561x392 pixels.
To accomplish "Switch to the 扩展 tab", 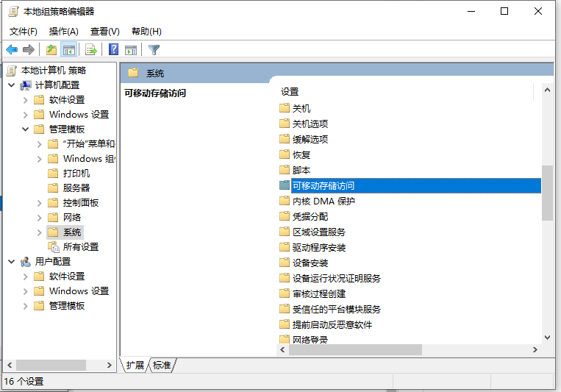I will click(x=135, y=365).
